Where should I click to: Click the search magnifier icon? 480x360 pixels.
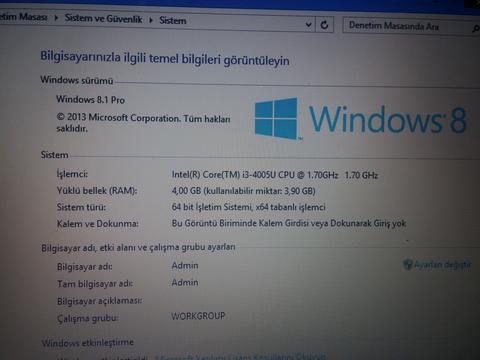click(x=476, y=29)
